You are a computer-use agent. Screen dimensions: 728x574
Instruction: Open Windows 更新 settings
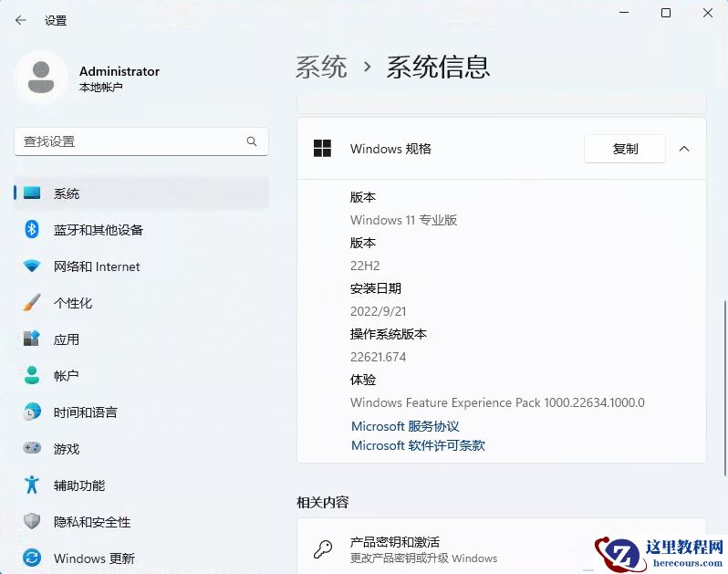point(141,558)
